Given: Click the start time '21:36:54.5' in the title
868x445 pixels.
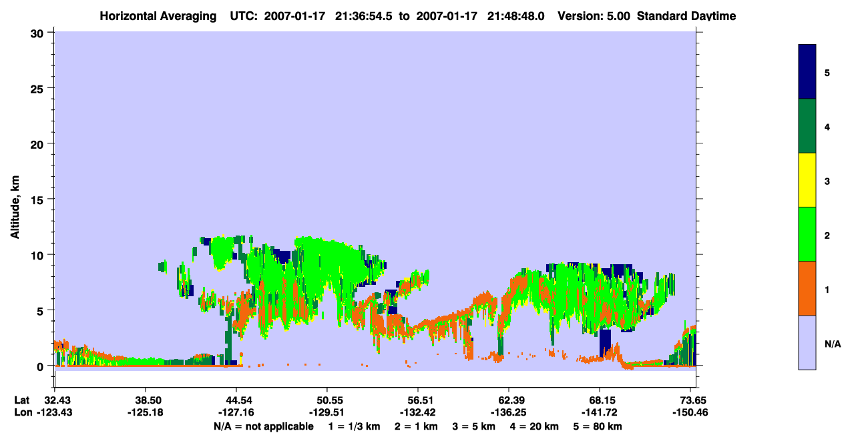Looking at the screenshot, I should coord(365,15).
